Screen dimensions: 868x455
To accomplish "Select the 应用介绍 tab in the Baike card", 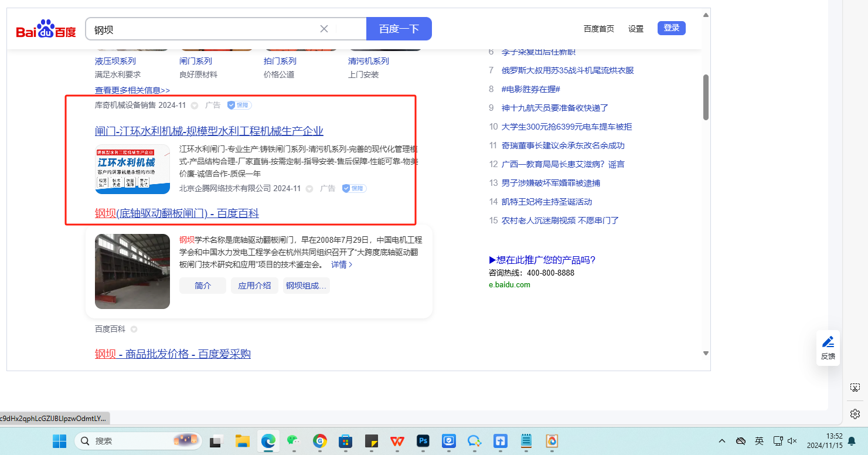I will [254, 286].
